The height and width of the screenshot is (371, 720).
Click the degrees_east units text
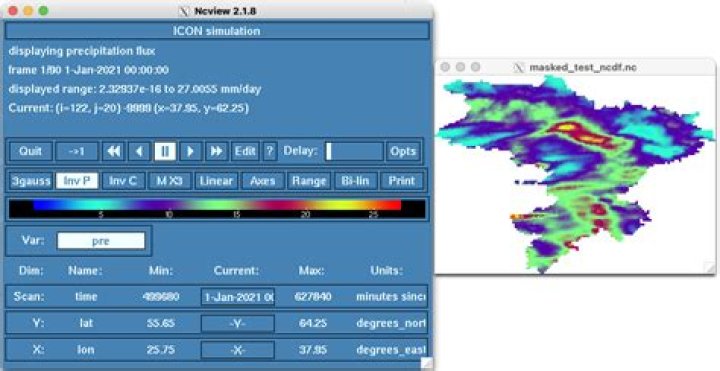click(x=391, y=350)
